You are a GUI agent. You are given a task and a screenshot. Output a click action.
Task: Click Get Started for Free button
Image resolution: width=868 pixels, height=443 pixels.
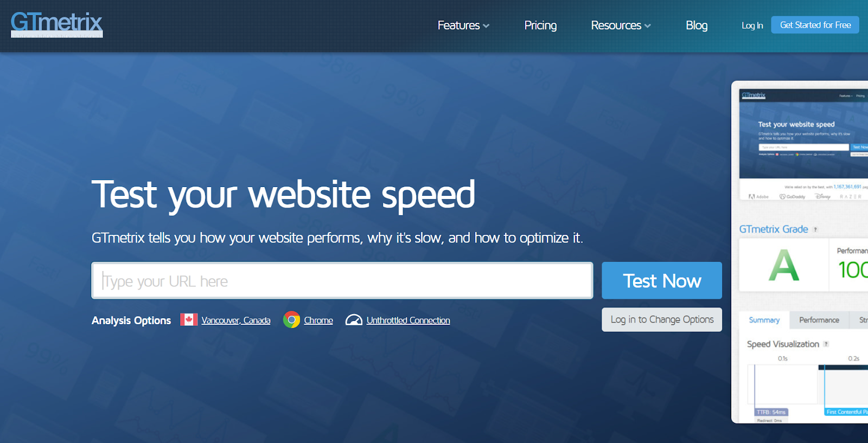coord(815,25)
